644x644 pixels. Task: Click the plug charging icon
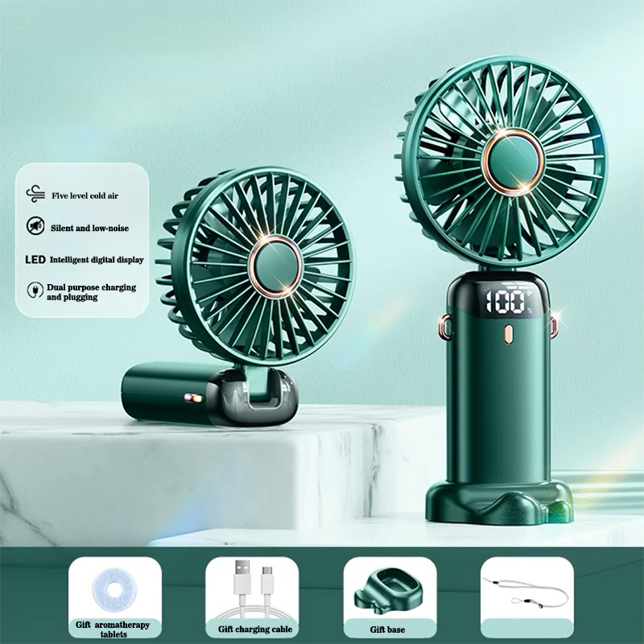tap(35, 290)
